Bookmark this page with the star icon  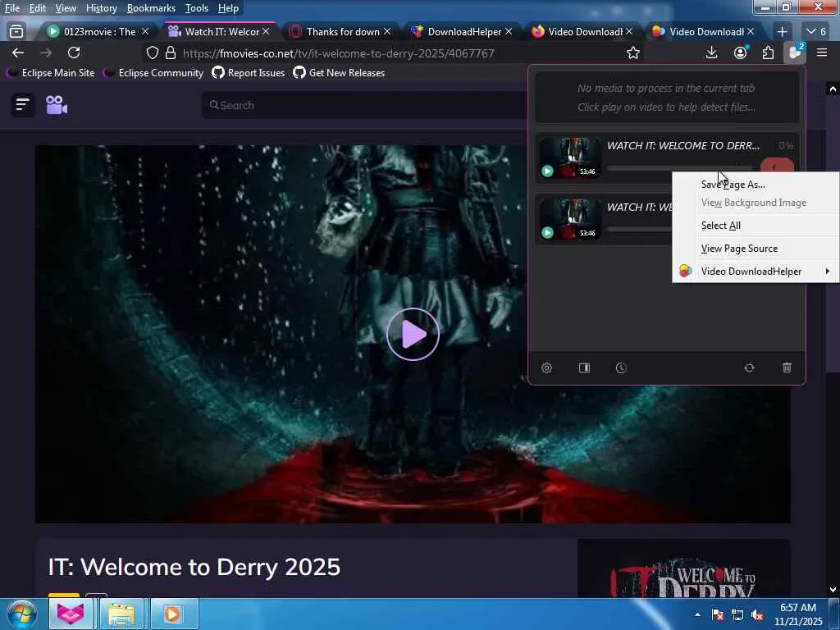pos(633,53)
